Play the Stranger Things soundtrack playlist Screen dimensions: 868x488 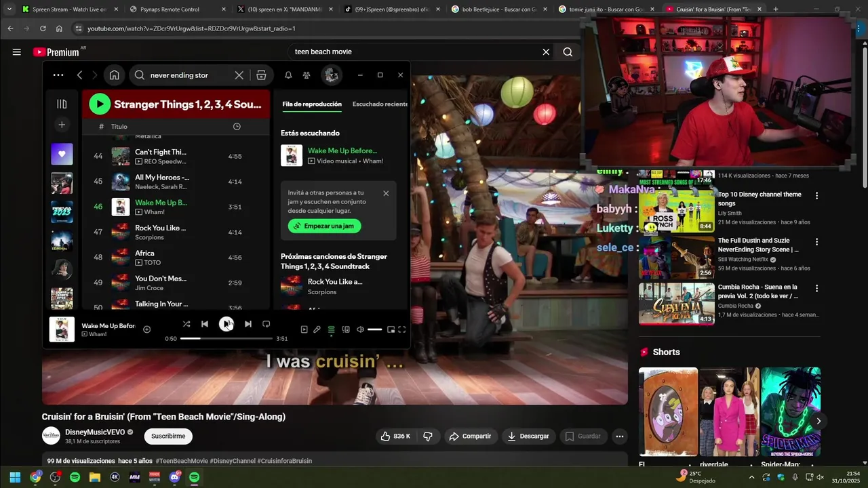pos(100,104)
